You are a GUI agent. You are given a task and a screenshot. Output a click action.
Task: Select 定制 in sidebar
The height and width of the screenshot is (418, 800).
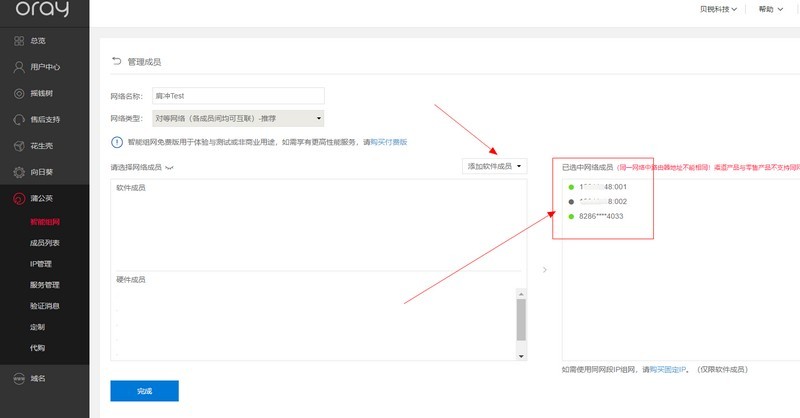click(37, 327)
